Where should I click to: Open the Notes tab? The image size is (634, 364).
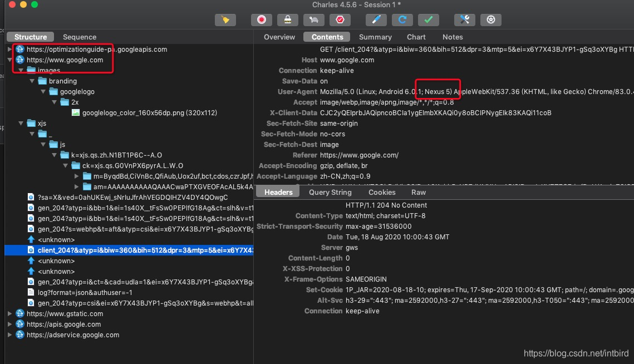(453, 37)
